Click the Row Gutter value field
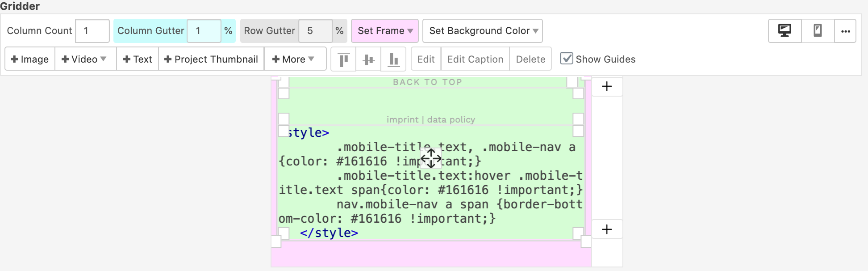This screenshot has height=271, width=868. coord(315,31)
